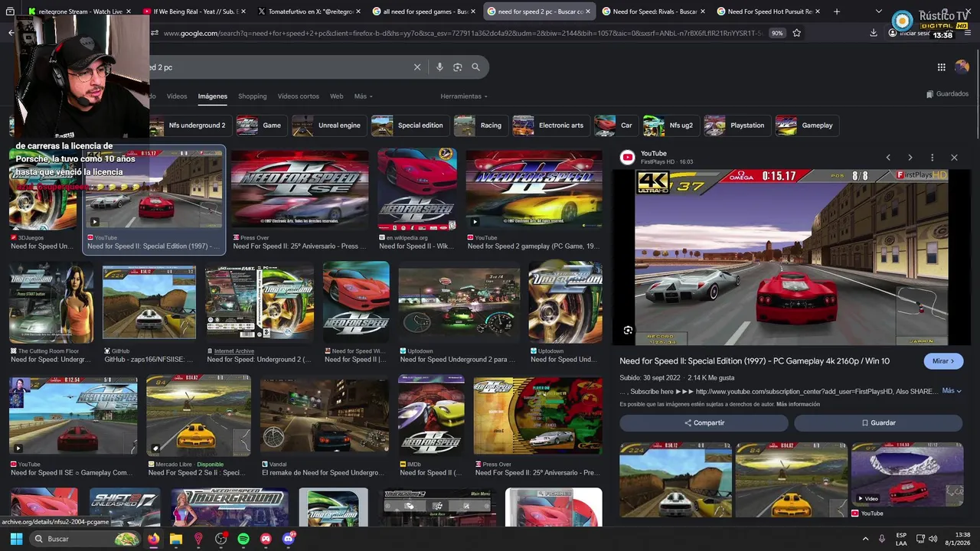Close the Need for Speed: Rivals tab
The width and height of the screenshot is (980, 551).
tap(703, 11)
